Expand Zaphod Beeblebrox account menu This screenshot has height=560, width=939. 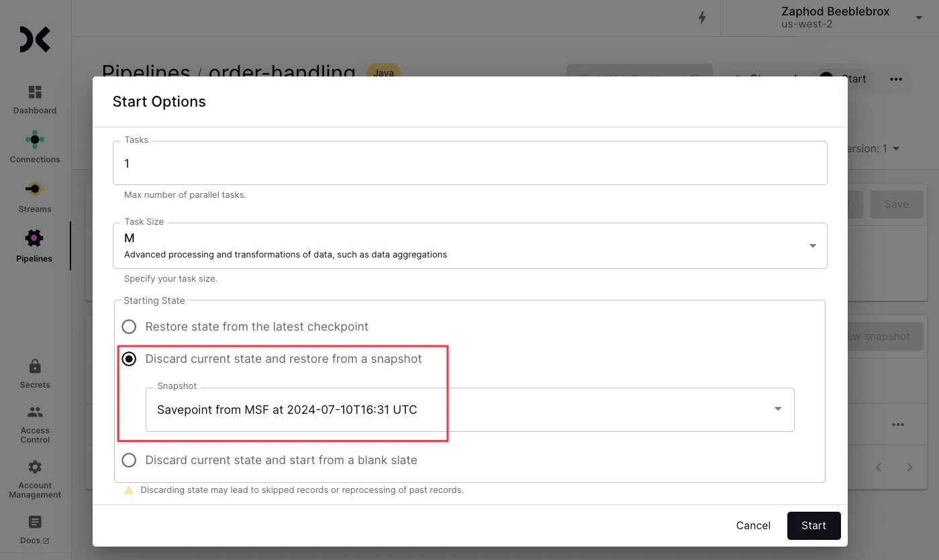[918, 18]
